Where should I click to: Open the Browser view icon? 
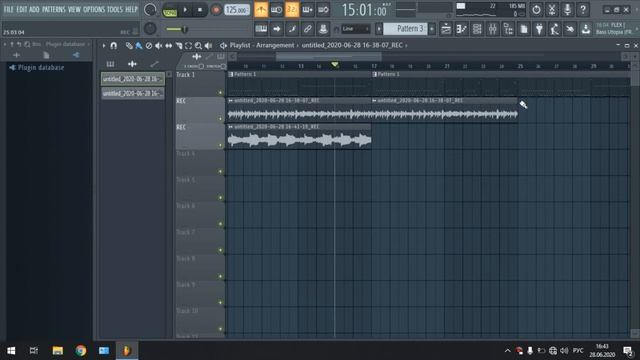(508, 29)
